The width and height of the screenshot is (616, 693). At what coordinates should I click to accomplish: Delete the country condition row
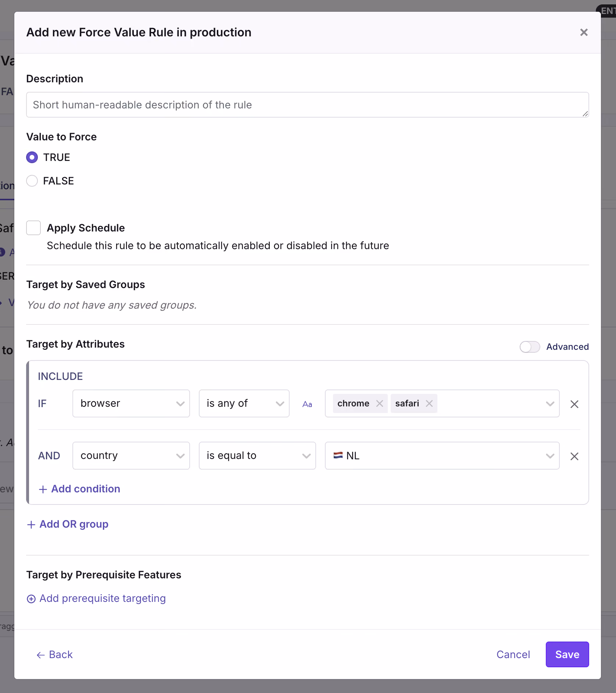[x=574, y=456]
